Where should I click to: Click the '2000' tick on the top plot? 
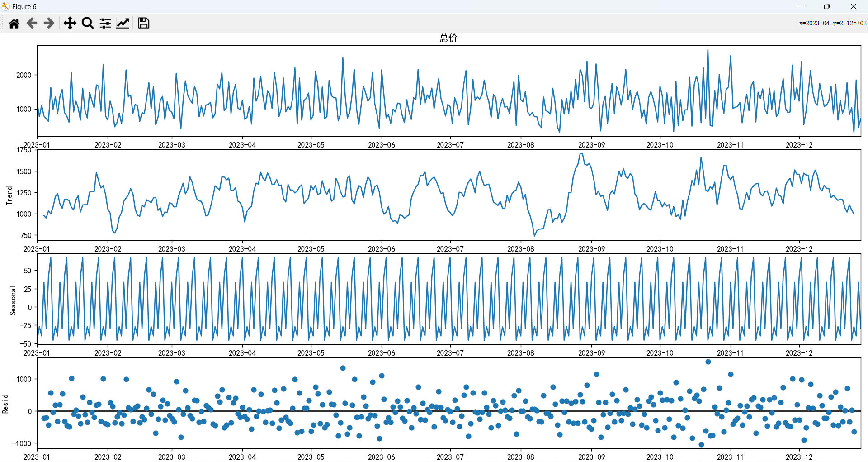(x=24, y=75)
